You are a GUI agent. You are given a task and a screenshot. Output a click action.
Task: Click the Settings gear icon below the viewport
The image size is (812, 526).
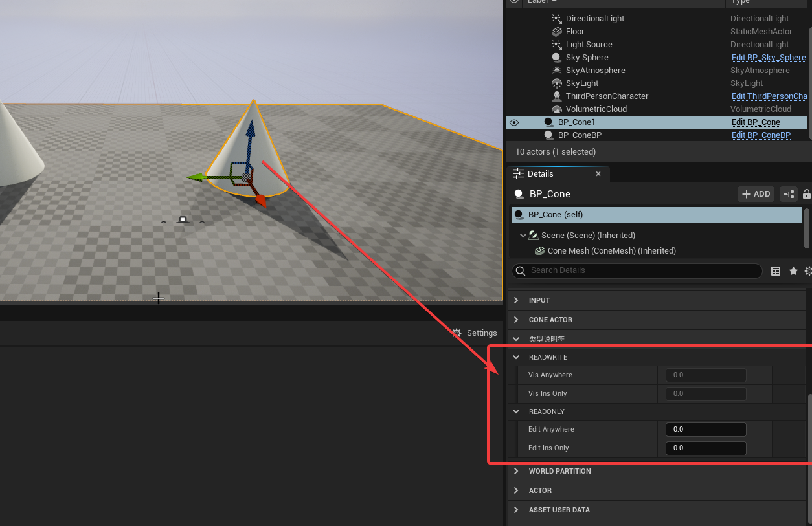tap(457, 333)
